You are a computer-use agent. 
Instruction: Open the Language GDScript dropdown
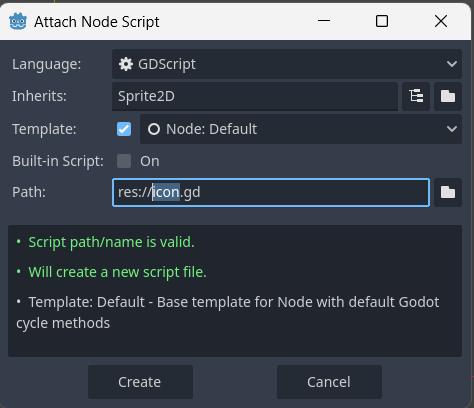coord(287,64)
